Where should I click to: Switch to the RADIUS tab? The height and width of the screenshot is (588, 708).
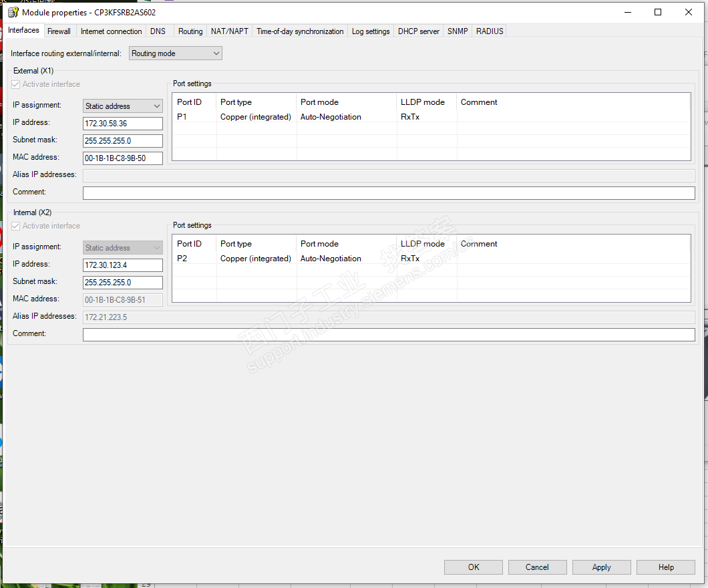coord(490,31)
